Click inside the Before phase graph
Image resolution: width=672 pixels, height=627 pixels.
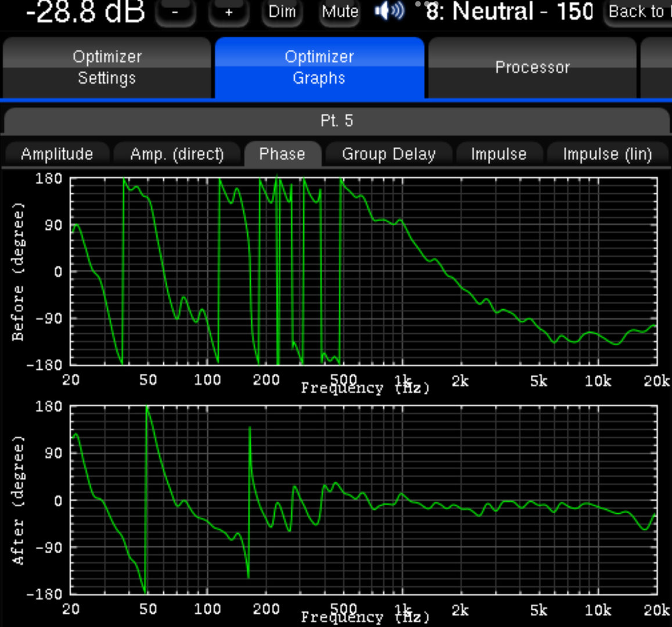364,271
